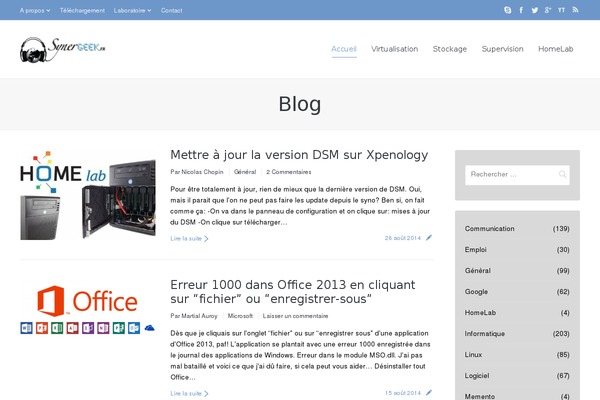Image resolution: width=600 pixels, height=400 pixels.
Task: Open Memento category in sidebar
Action: [480, 396]
